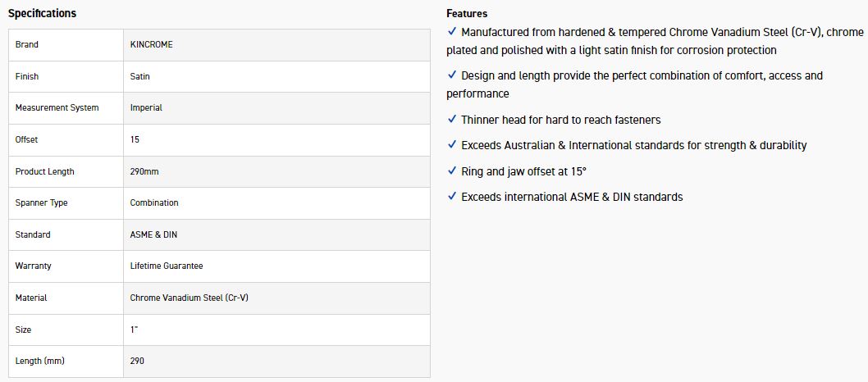Click the Brand row label
Screen dimensions: 868x382
pos(27,44)
